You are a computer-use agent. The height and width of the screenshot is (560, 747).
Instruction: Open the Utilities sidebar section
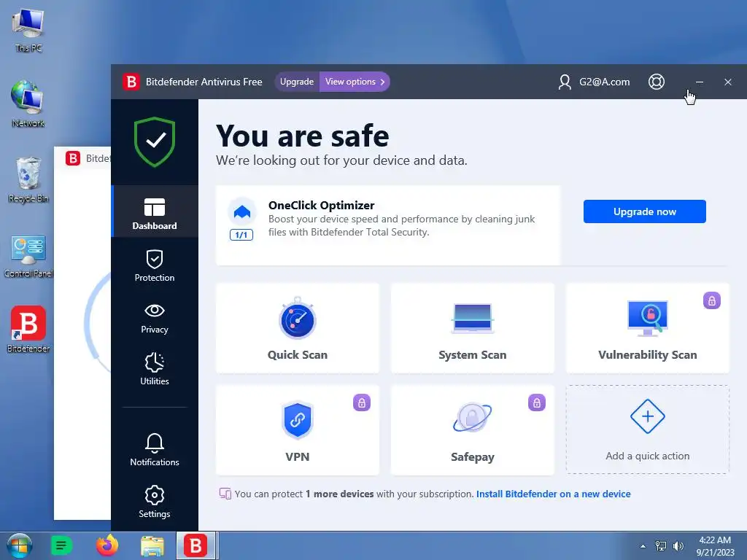(x=155, y=368)
